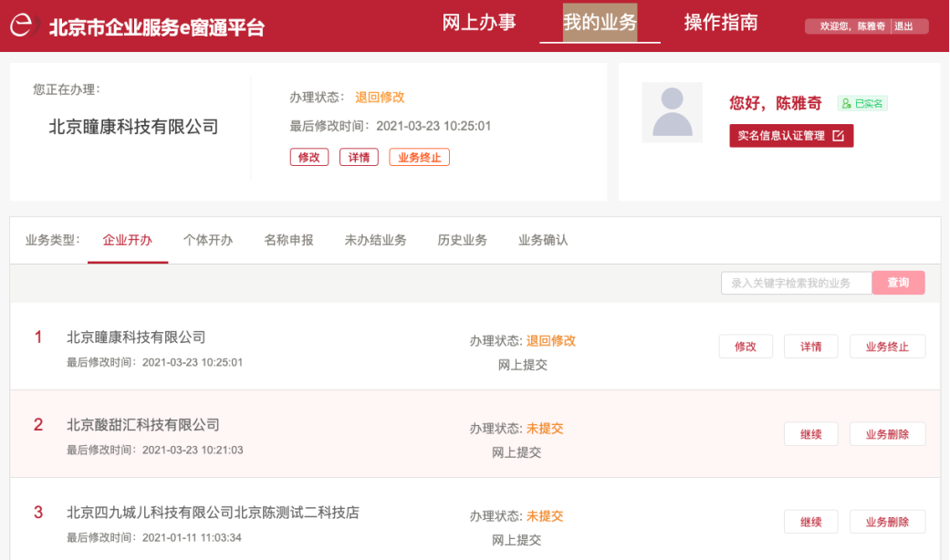
Task: Select 我的业务 navigation item
Action: (600, 23)
